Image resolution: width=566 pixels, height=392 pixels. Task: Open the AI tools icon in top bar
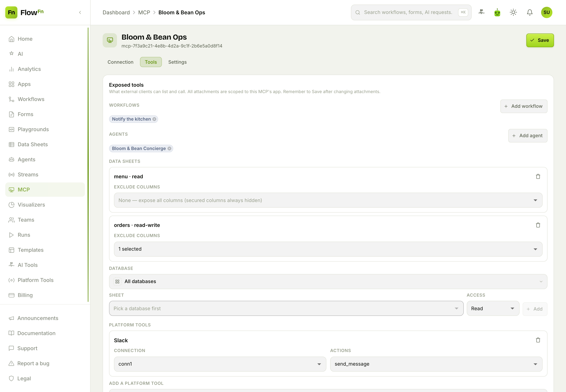click(481, 12)
